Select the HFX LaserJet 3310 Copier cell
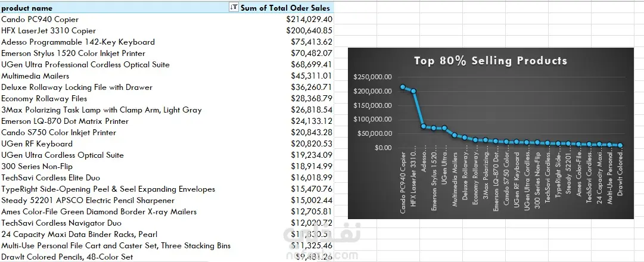The image size is (644, 262). pyautogui.click(x=48, y=31)
